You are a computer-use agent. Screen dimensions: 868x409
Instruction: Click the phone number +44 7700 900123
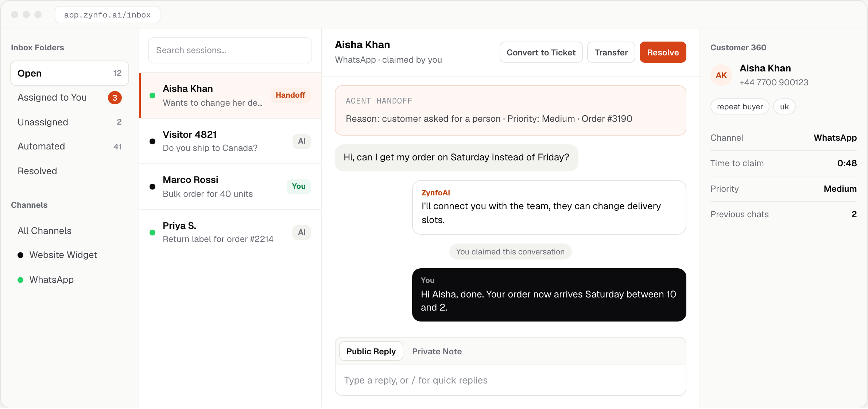click(x=774, y=82)
